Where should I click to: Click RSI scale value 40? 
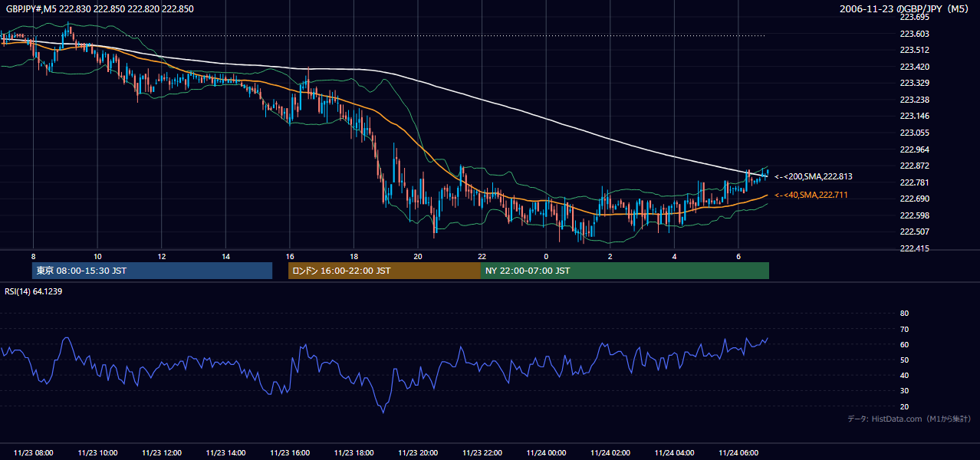coord(904,375)
